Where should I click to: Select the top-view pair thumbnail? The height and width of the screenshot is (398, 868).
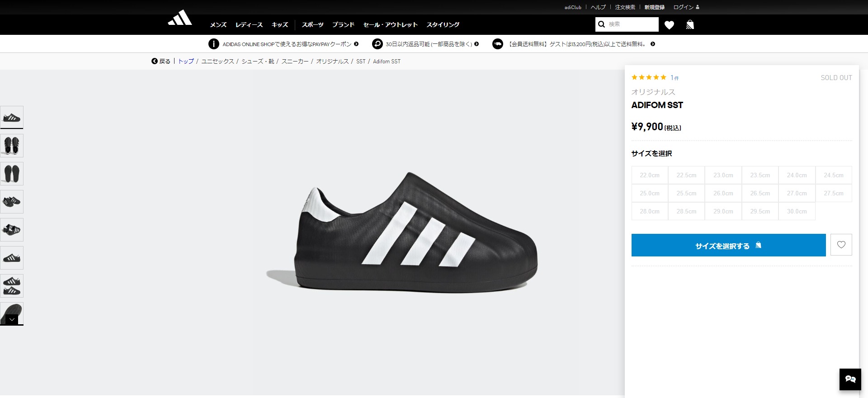coord(12,146)
